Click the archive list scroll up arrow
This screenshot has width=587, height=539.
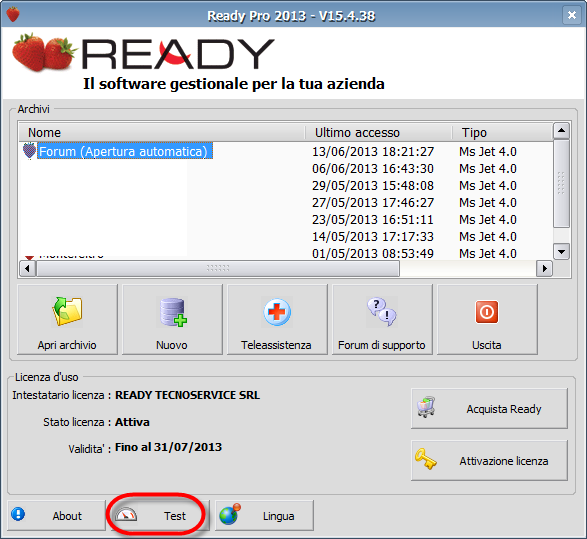tap(561, 131)
